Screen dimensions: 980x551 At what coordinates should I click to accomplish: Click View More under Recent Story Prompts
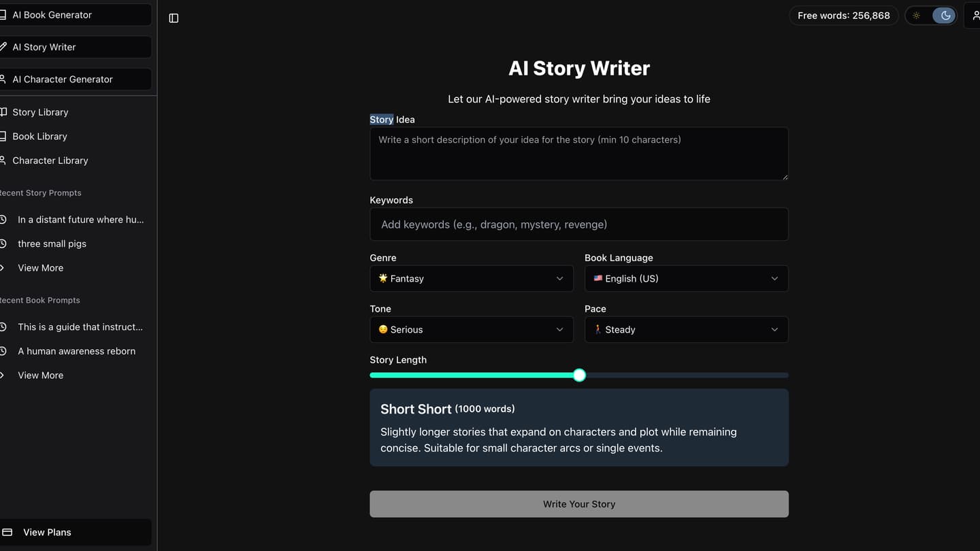(40, 267)
